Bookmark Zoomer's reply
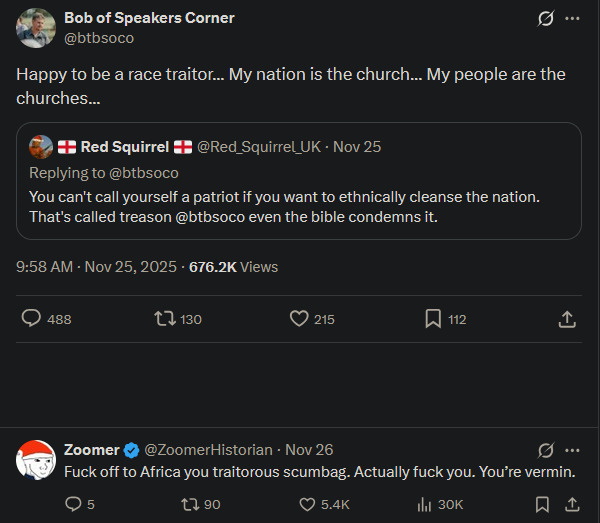Screen dimensions: 600x523 543,504
